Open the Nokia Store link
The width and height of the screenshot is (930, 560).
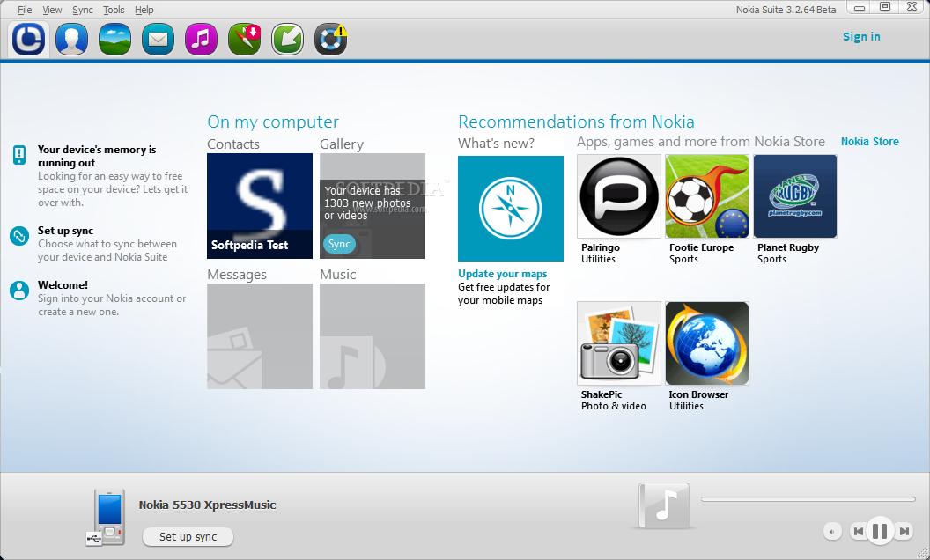click(x=869, y=141)
